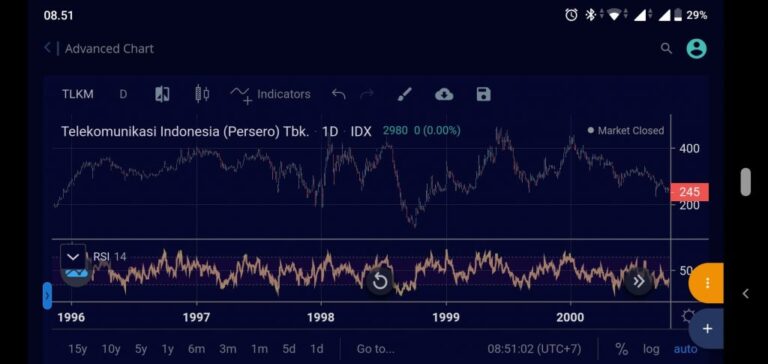This screenshot has width=768, height=364.
Task: Click the page scrollbar thumb
Action: coord(745,182)
